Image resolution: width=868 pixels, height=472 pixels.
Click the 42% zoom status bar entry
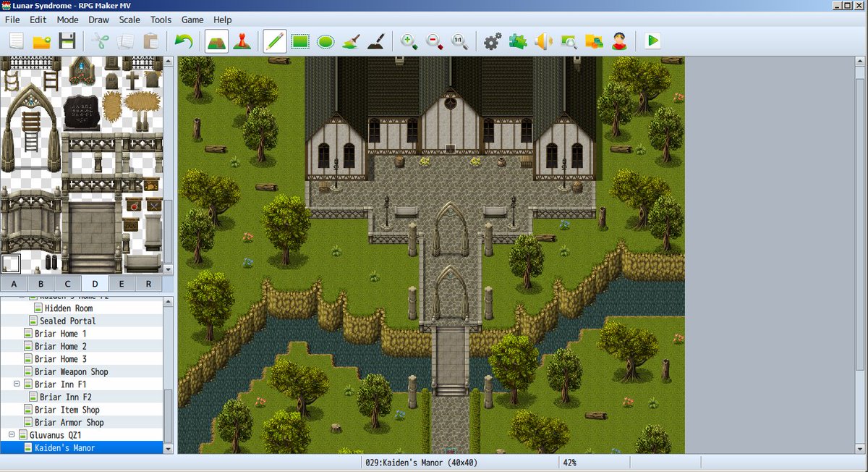pyautogui.click(x=569, y=463)
